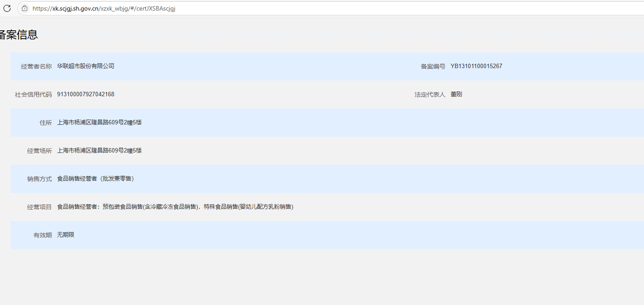This screenshot has width=644, height=305.
Task: Select 食品销售经营者（批发兼零售）value
Action: point(96,178)
